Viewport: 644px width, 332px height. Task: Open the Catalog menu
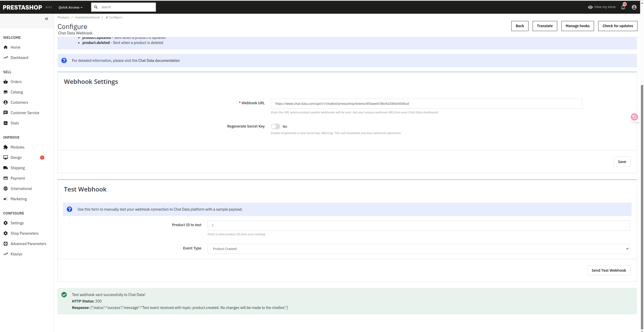[17, 92]
